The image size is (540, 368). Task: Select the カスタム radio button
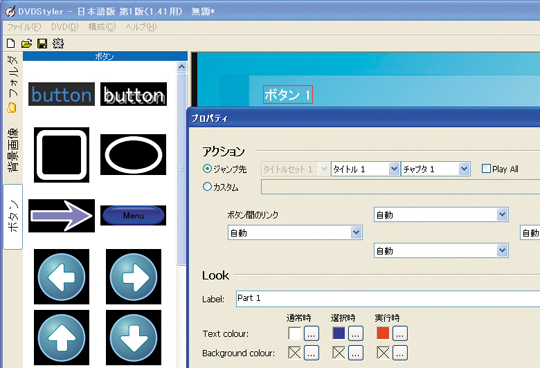pyautogui.click(x=207, y=187)
